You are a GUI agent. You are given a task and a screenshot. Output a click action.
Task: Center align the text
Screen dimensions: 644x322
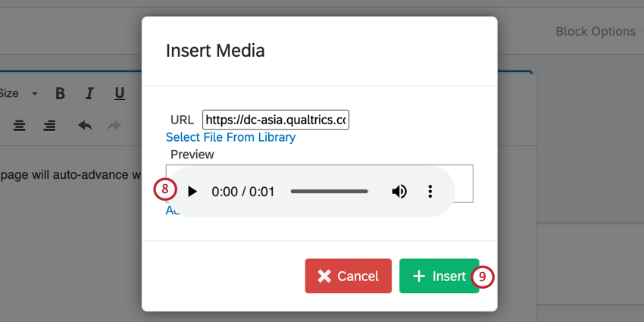click(x=20, y=125)
